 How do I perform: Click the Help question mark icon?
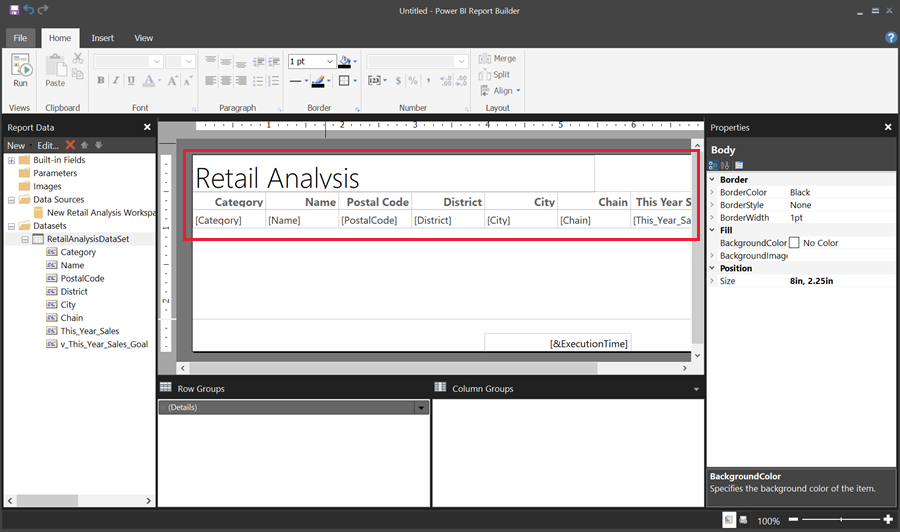(890, 37)
